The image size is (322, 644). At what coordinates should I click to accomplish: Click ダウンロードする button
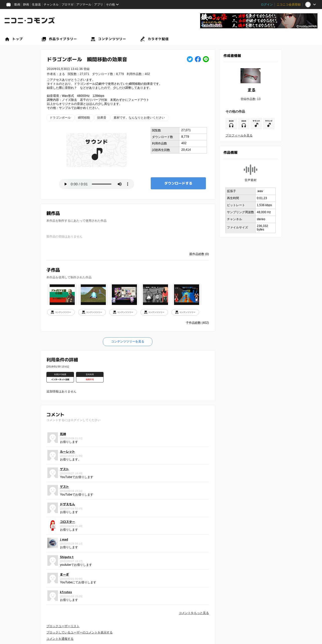178,183
